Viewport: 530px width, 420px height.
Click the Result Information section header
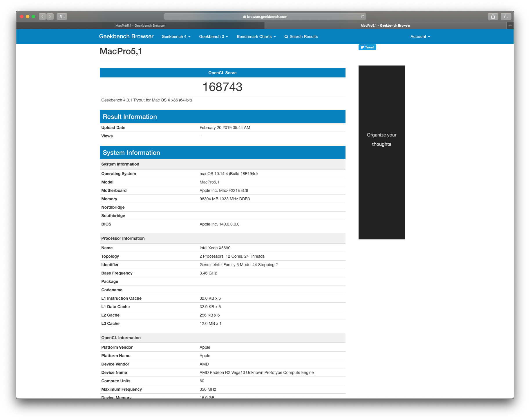click(x=223, y=117)
